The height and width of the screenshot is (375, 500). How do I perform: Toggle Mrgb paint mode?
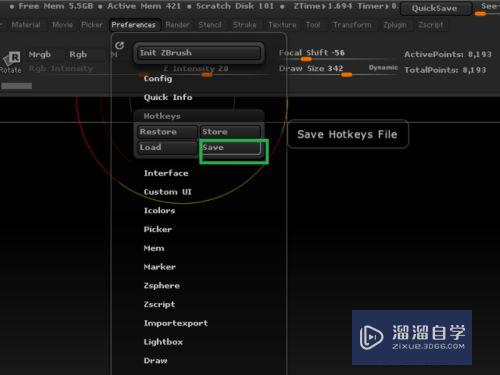(40, 54)
